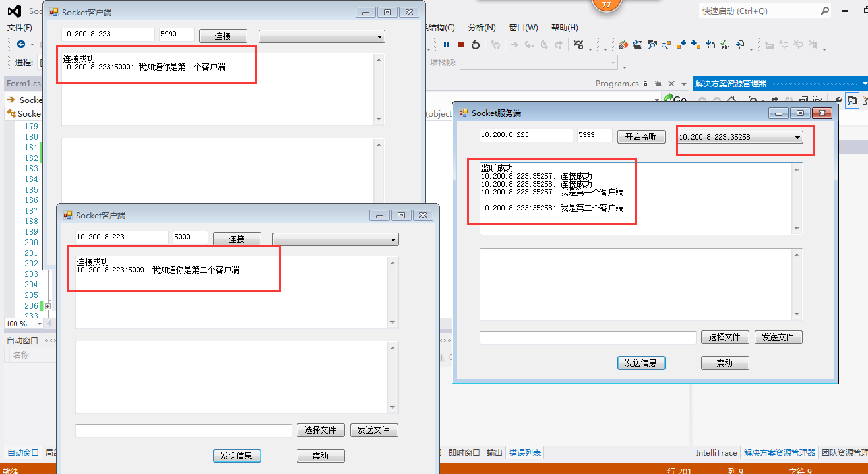The height and width of the screenshot is (474, 868).
Task: Click the quick launch search magnifier icon
Action: tap(824, 11)
